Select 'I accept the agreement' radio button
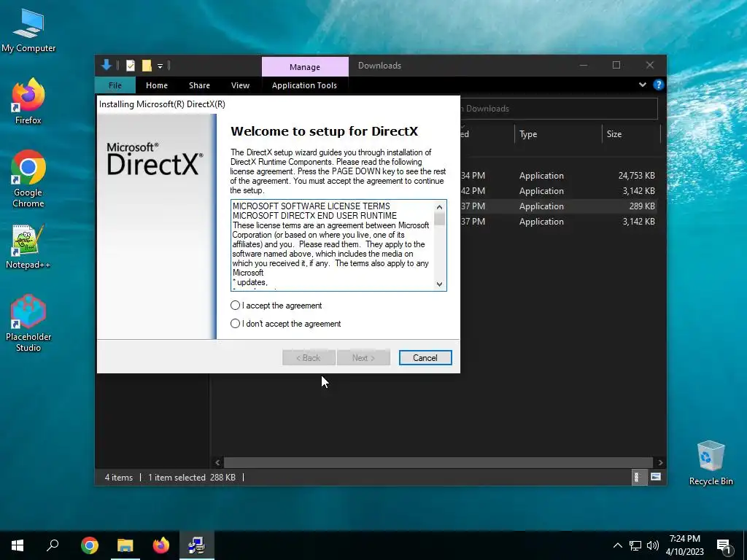747x560 pixels. 235,306
